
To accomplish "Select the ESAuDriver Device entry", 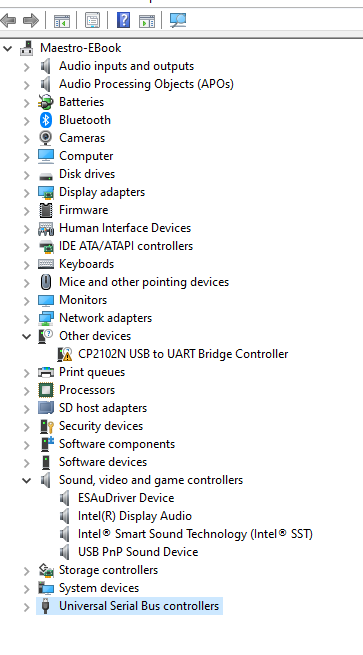I will [x=126, y=498].
